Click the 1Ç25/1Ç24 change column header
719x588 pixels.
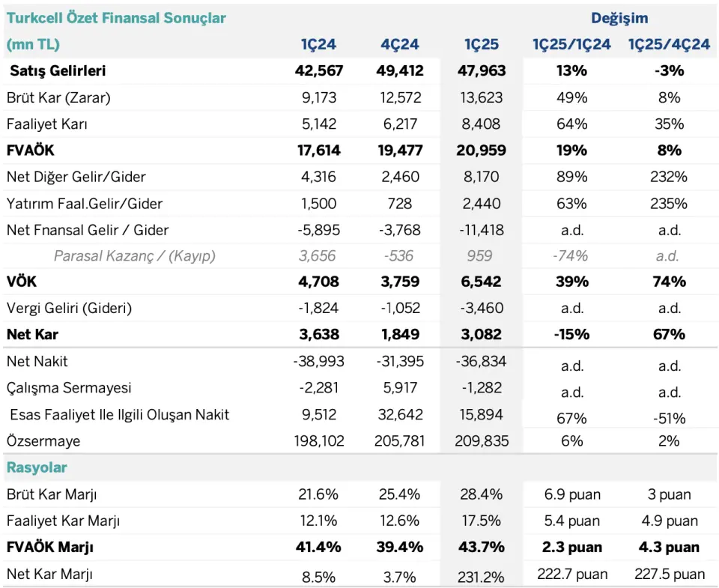[x=571, y=44]
